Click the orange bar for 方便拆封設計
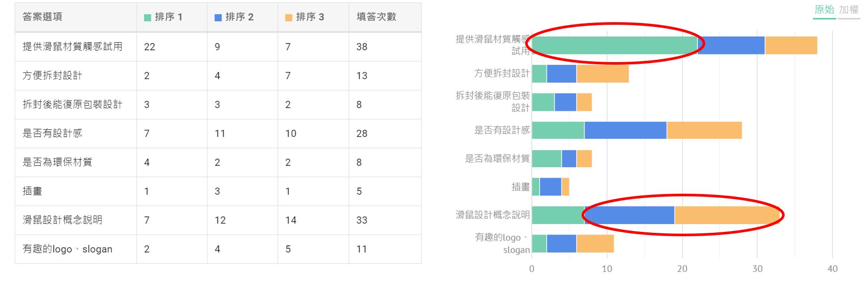Image resolution: width=868 pixels, height=281 pixels. coord(602,74)
